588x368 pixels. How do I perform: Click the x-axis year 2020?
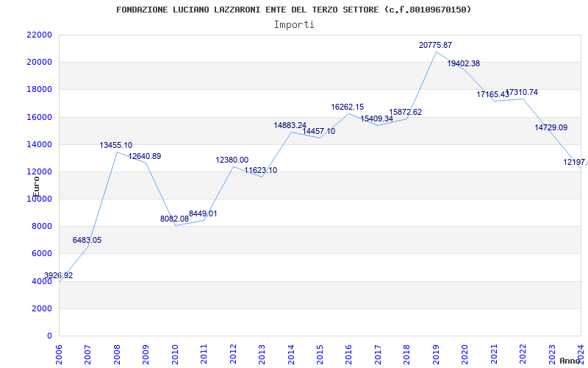pyautogui.click(x=465, y=354)
